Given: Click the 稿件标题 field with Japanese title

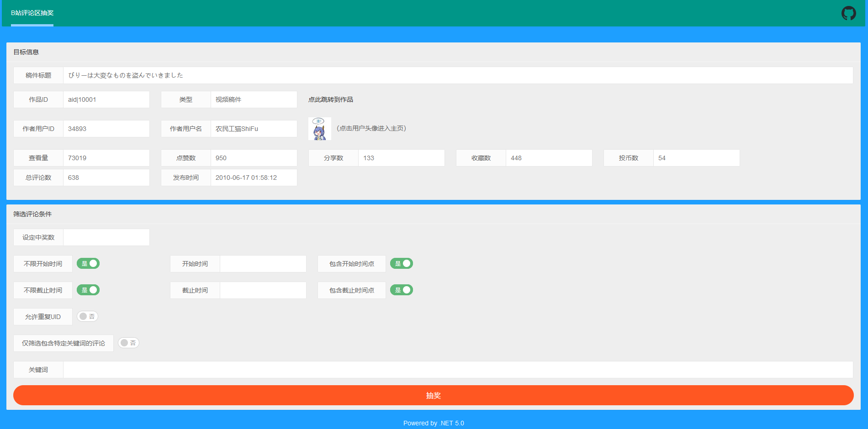Looking at the screenshot, I should [458, 75].
